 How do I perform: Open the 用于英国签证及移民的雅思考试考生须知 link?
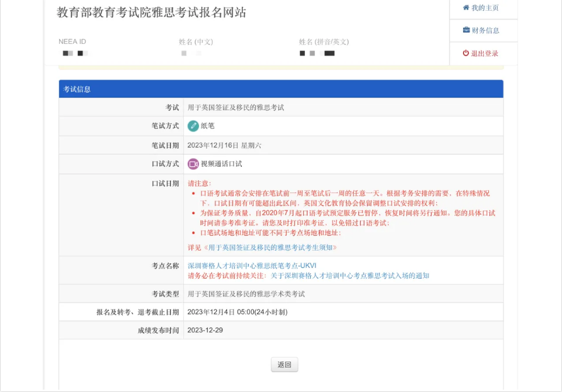coord(270,247)
